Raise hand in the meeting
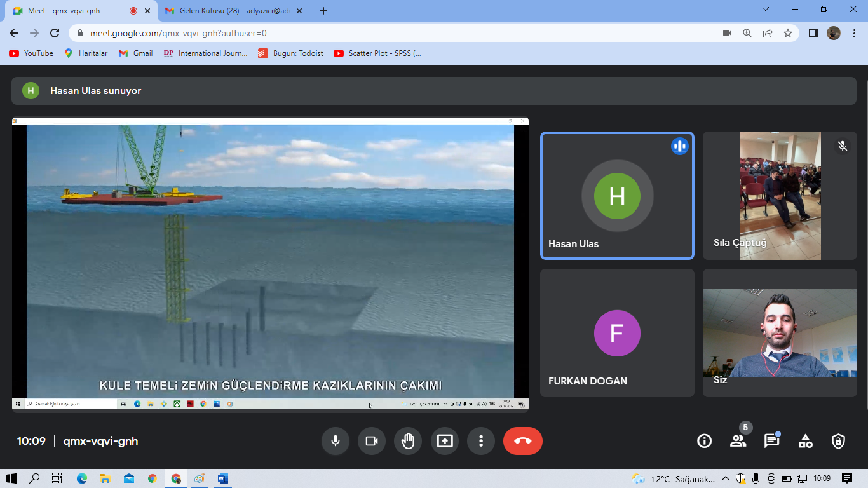The width and height of the screenshot is (868, 488). [408, 441]
